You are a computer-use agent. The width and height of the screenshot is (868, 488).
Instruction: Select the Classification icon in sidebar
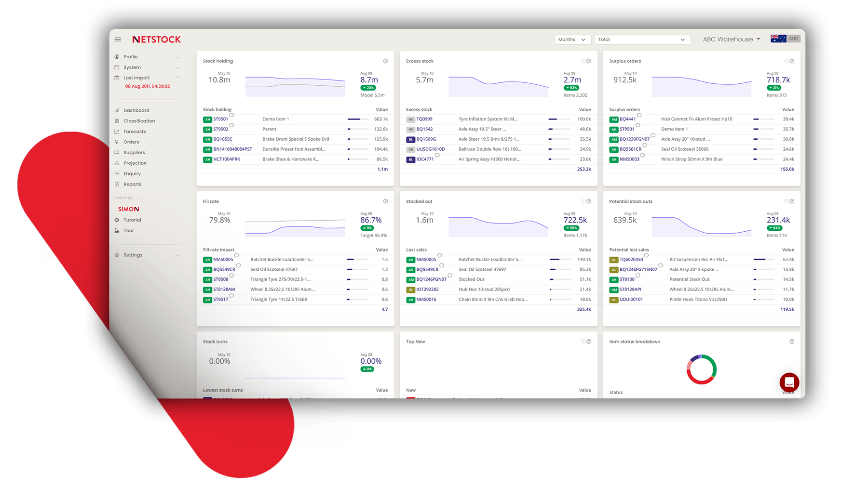click(x=117, y=120)
